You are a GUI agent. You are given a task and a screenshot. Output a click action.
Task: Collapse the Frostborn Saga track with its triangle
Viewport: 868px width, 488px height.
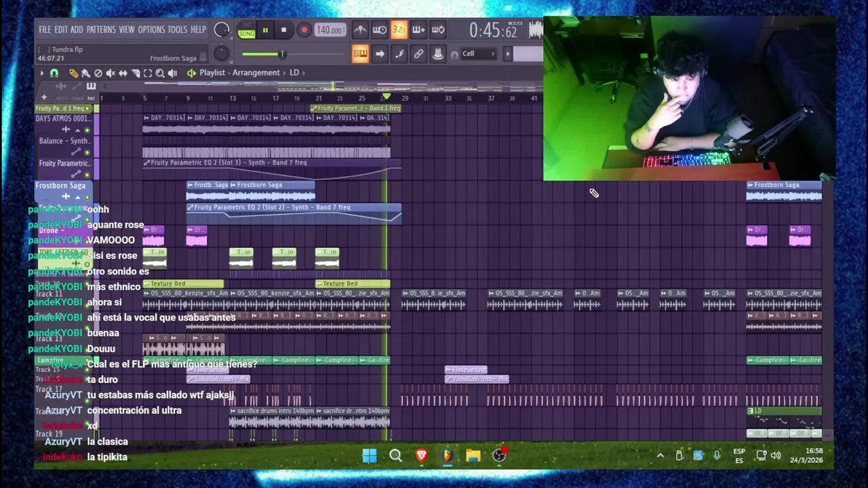[x=78, y=197]
